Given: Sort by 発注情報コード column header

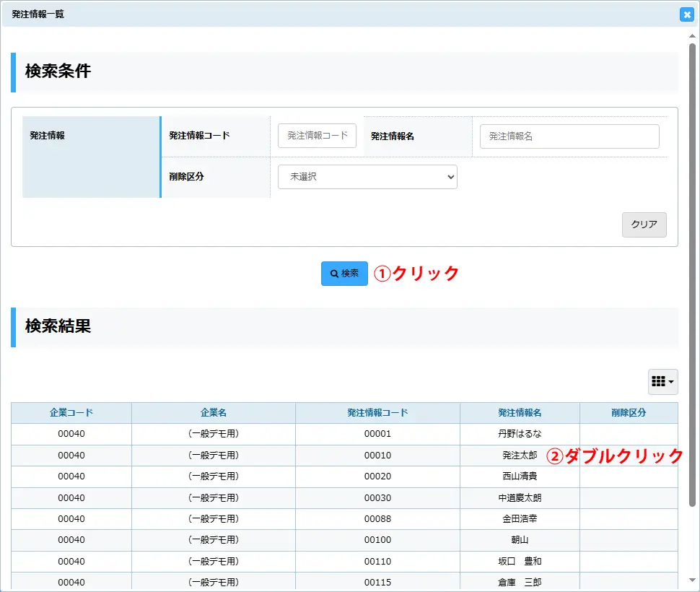Looking at the screenshot, I should [377, 413].
